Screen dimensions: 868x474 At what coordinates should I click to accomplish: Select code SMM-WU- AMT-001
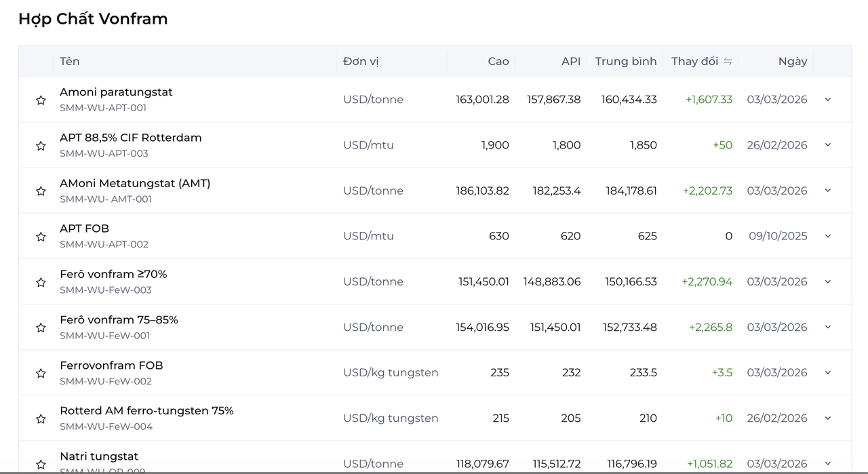tap(106, 199)
